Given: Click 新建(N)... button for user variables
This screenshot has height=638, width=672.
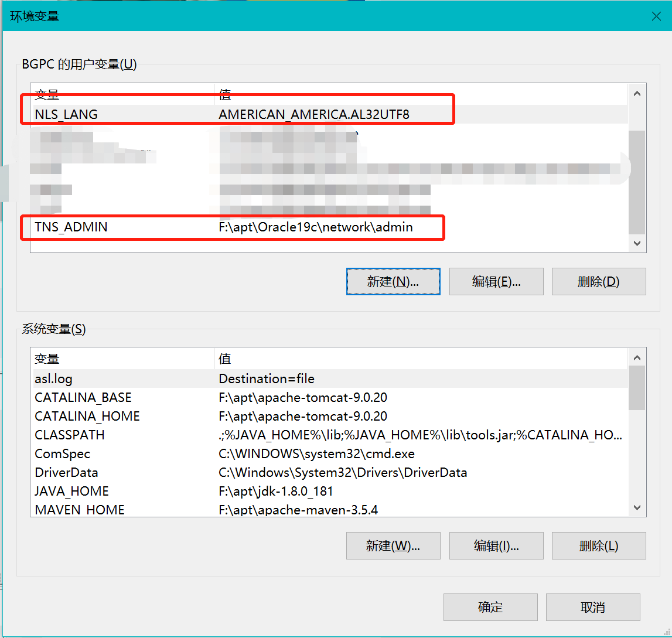Looking at the screenshot, I should (x=393, y=282).
